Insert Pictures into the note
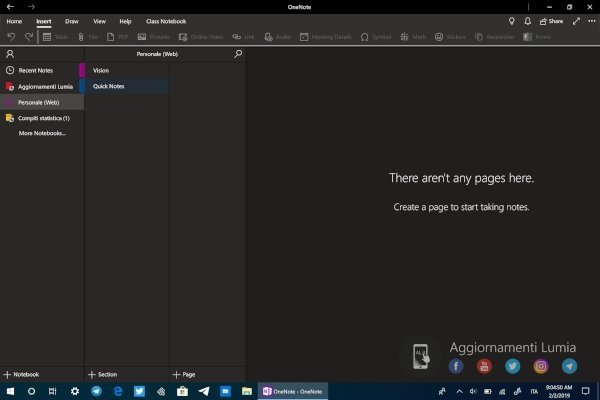Screen dimensions: 600x400 (x=153, y=37)
